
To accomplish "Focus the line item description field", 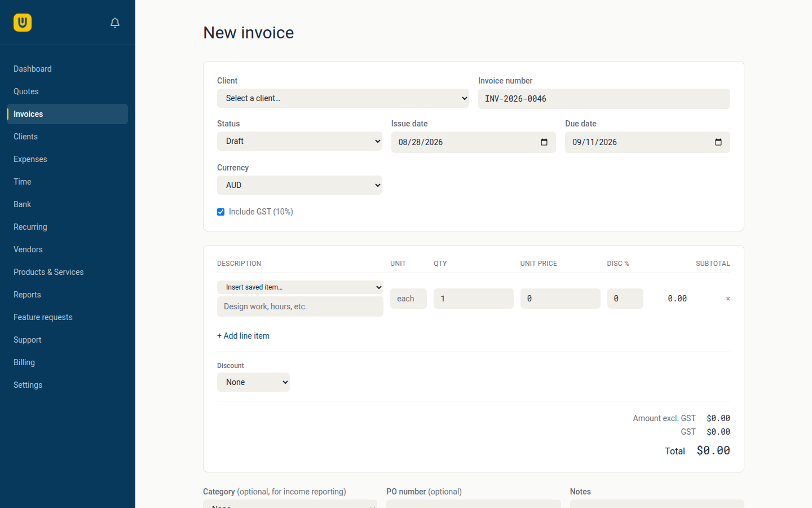I will (300, 306).
